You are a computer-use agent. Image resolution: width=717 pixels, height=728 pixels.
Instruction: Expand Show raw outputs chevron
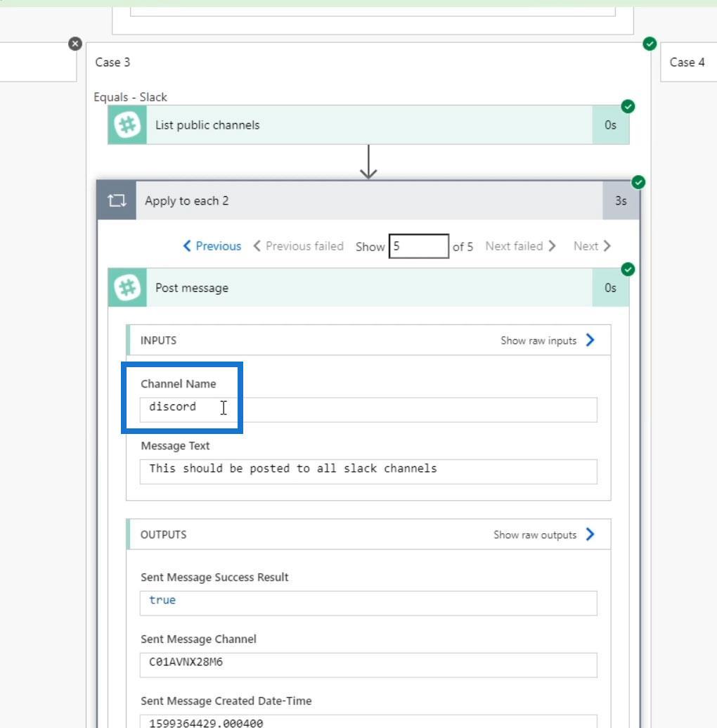click(590, 535)
